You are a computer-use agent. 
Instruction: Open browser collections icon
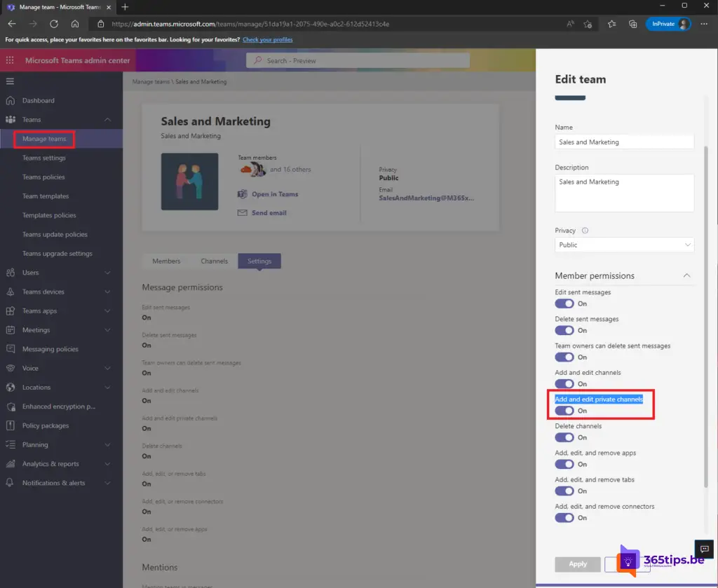point(633,24)
